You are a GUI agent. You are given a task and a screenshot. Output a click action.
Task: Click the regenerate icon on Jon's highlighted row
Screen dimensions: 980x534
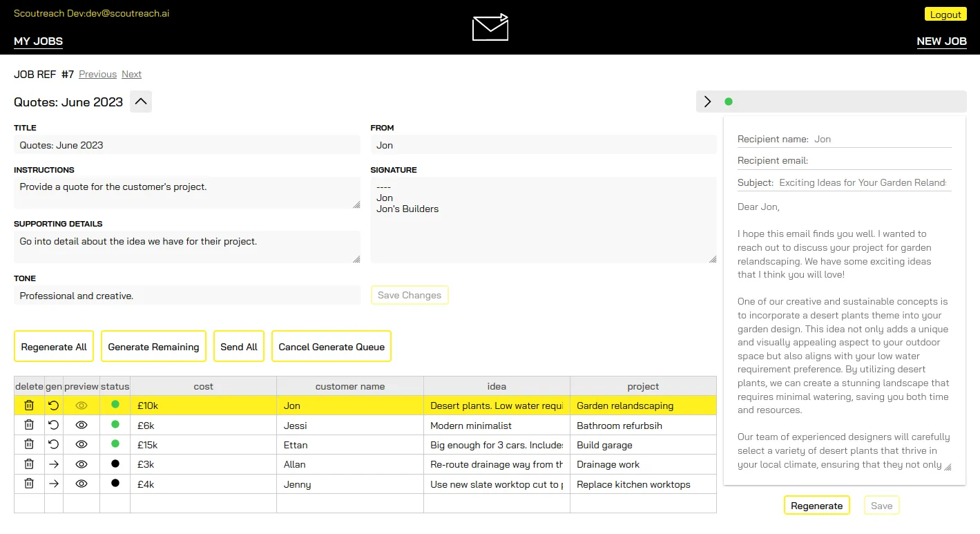54,406
